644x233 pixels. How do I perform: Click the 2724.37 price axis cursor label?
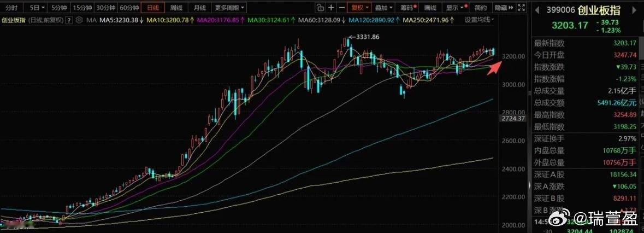[514, 119]
